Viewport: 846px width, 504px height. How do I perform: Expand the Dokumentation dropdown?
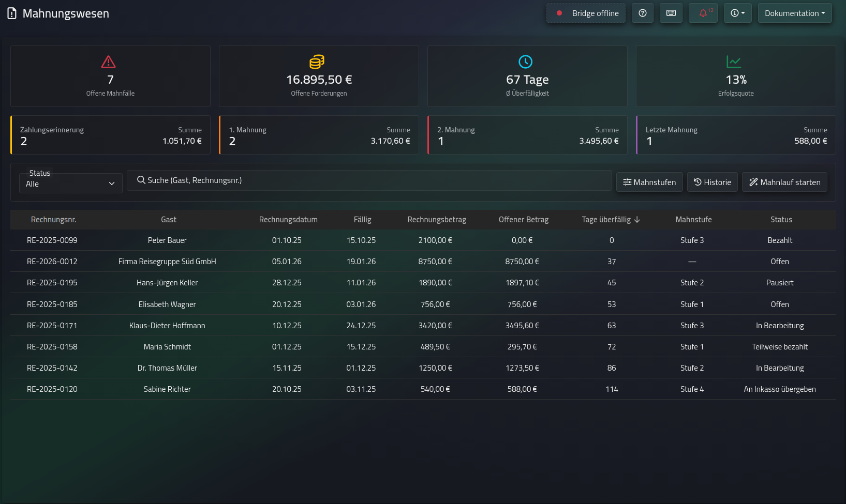pos(795,13)
